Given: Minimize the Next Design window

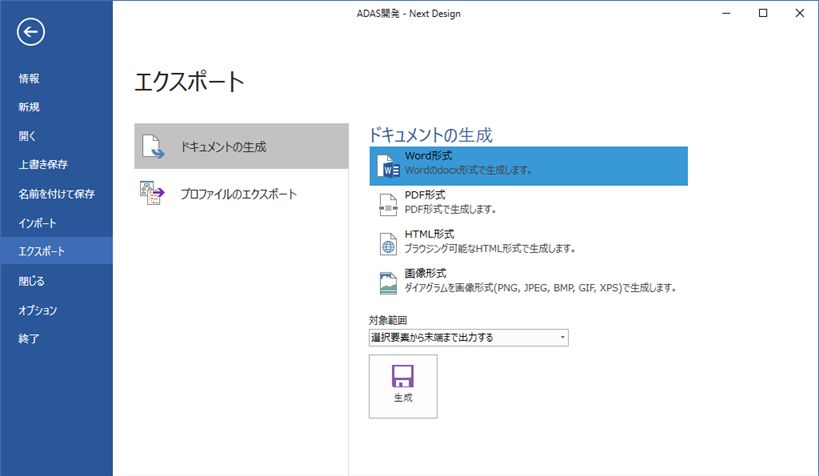Looking at the screenshot, I should [727, 13].
